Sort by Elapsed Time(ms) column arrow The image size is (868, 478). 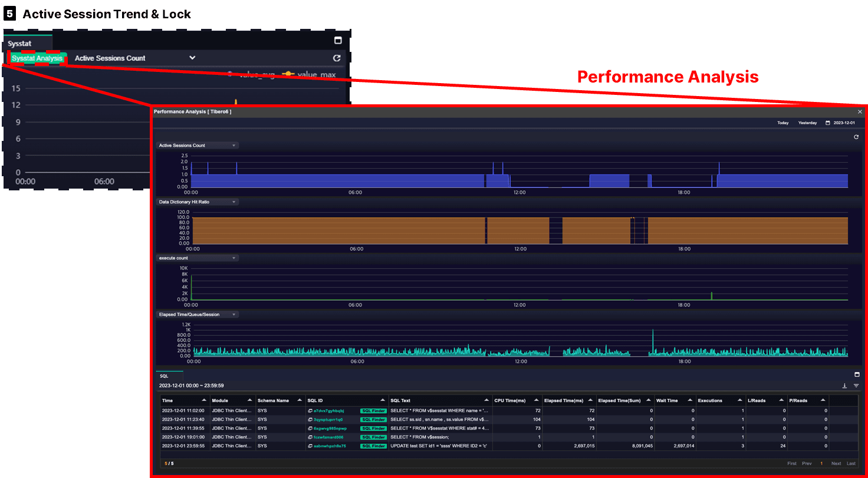[x=591, y=400]
